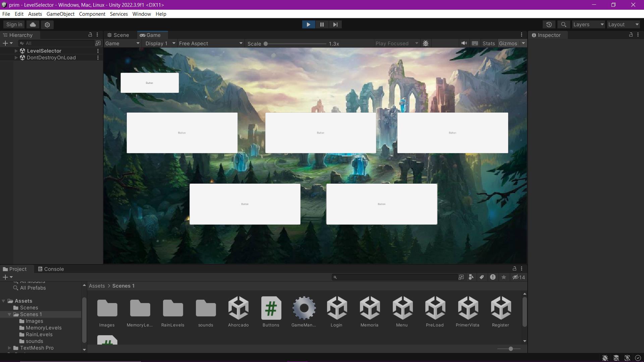
Task: Click the global search magnifier icon
Action: click(563, 24)
